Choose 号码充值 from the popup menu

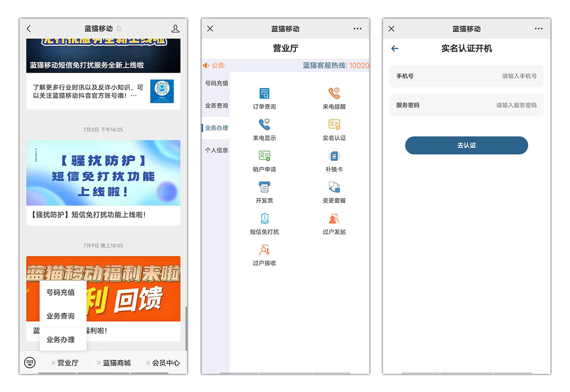(x=61, y=293)
